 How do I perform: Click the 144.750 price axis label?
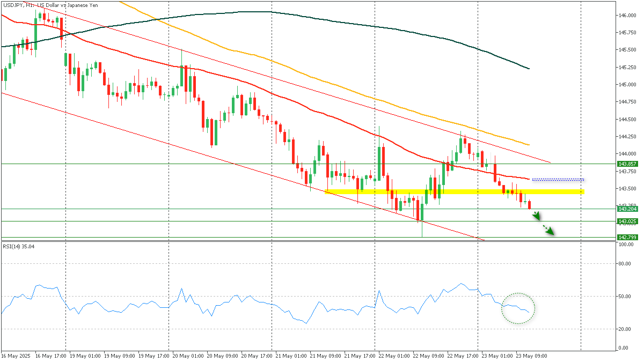click(x=627, y=102)
